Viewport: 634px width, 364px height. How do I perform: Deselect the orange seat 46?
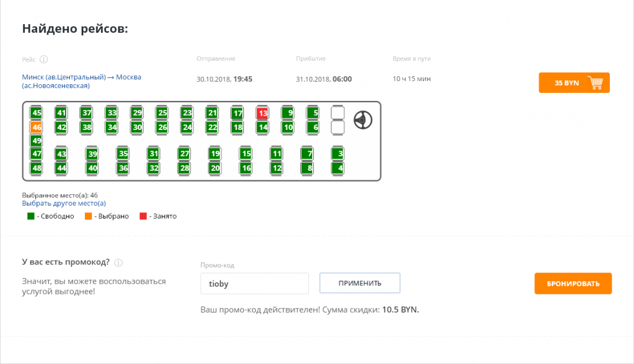coord(37,128)
